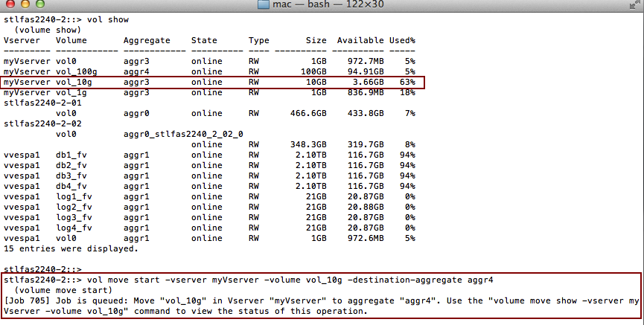Click the 'Size' column header
644x325 pixels.
tap(316, 41)
